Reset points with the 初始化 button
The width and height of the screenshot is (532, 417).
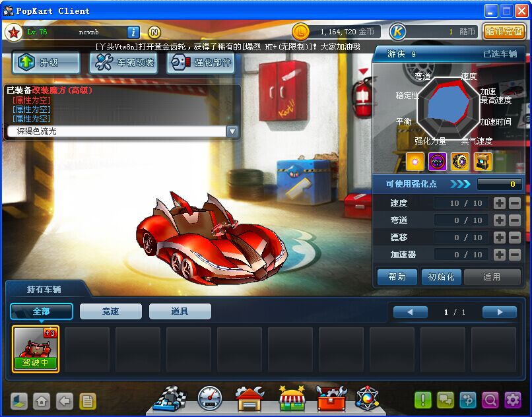(x=441, y=277)
